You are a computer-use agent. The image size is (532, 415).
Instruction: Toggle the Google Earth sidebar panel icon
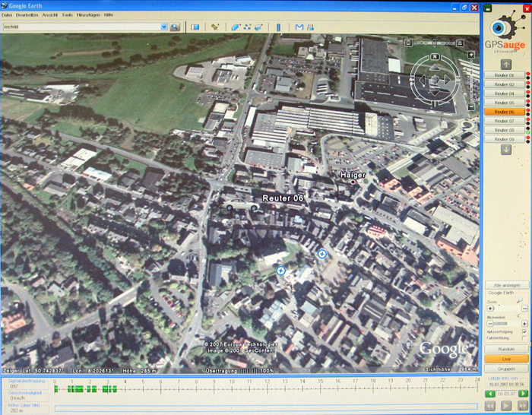coord(195,27)
